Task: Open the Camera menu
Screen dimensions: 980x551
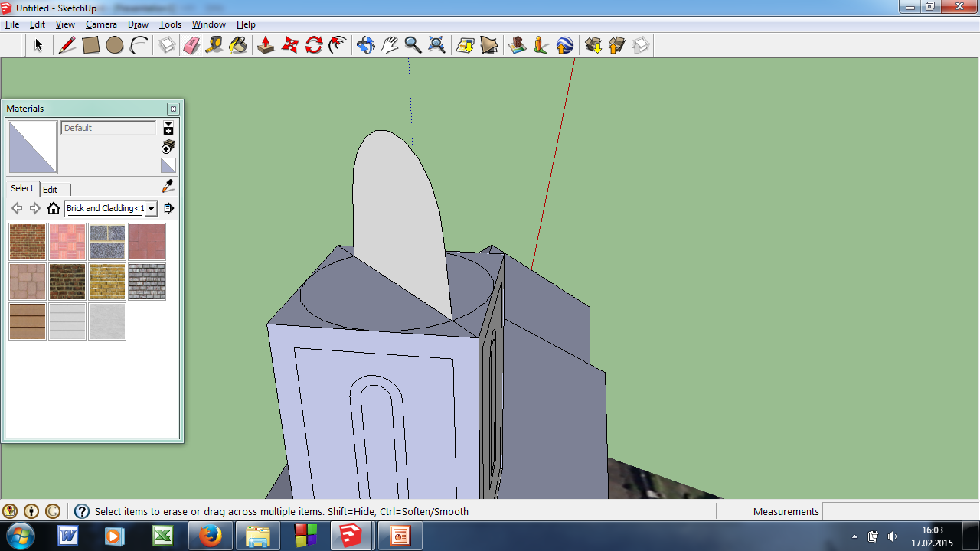Action: coord(101,24)
